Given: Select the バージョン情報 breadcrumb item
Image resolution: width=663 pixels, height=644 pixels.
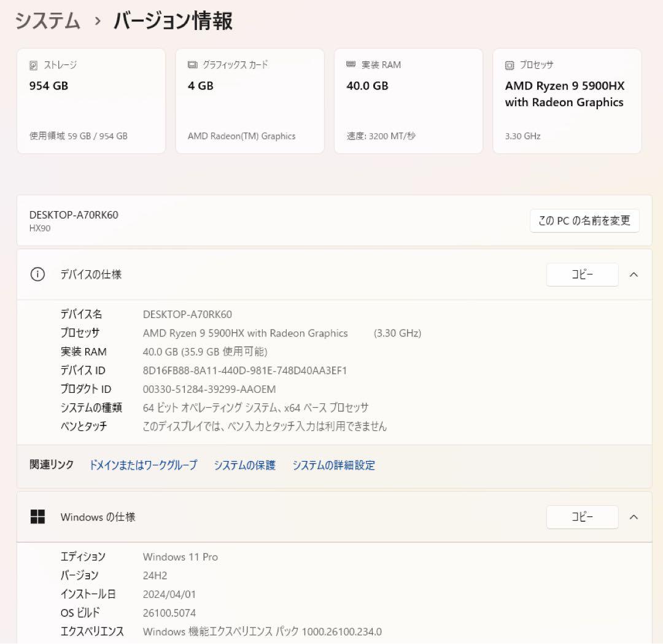Looking at the screenshot, I should pyautogui.click(x=174, y=20).
